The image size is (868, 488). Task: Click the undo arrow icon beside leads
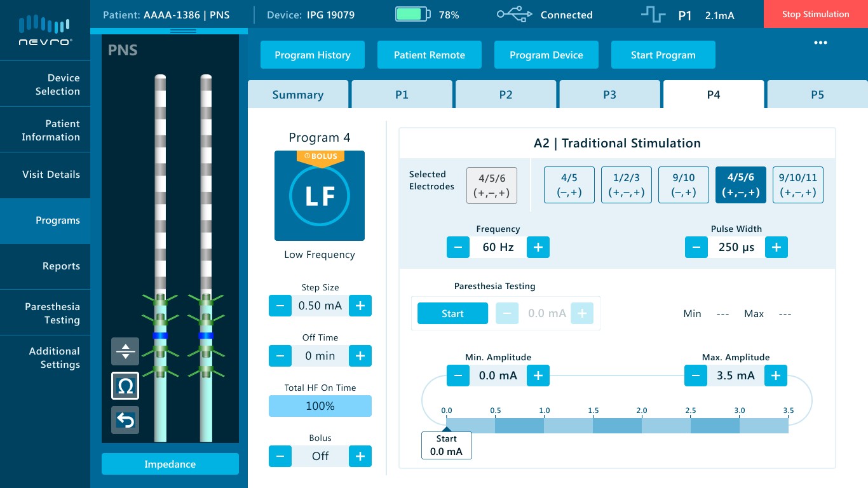coord(125,420)
